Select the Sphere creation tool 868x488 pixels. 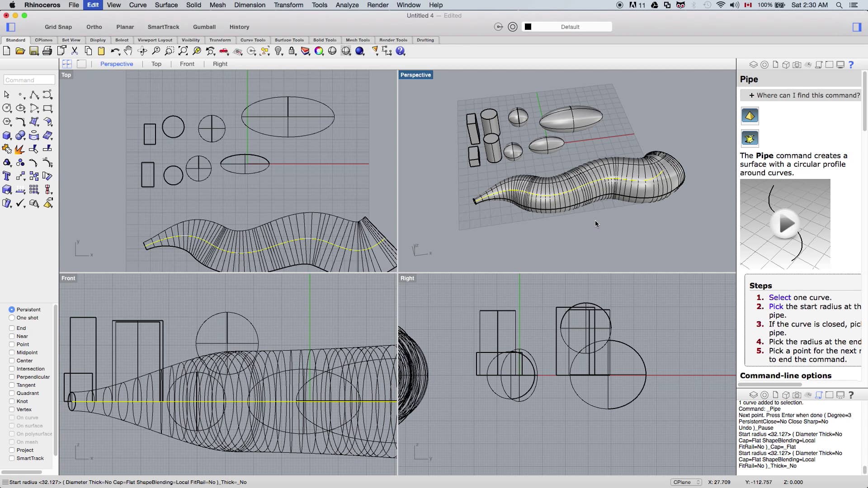(20, 136)
